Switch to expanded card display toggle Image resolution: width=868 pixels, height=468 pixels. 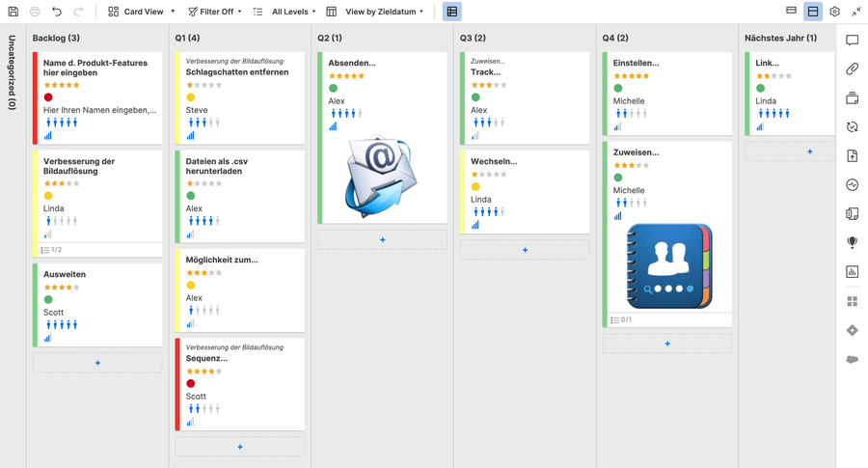[813, 11]
